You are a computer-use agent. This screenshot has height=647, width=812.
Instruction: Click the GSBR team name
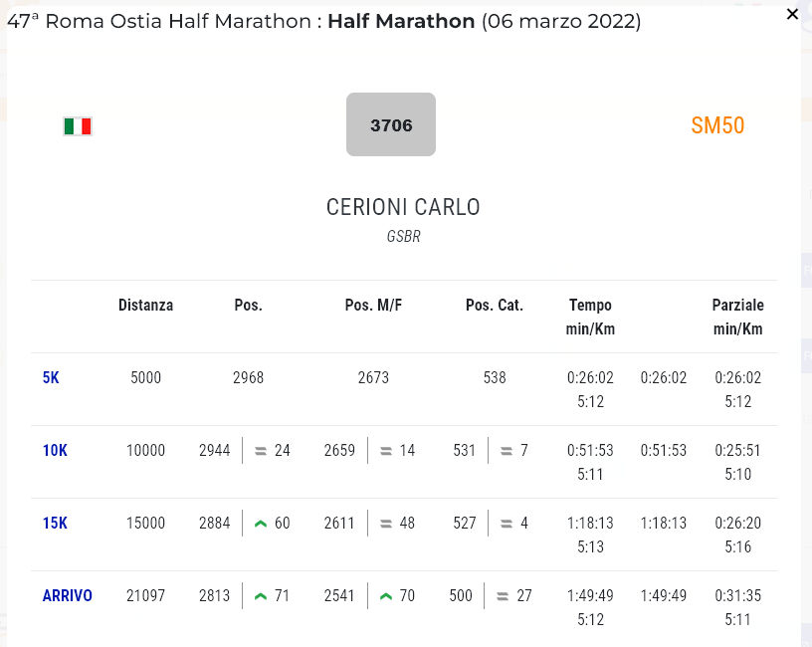(403, 237)
